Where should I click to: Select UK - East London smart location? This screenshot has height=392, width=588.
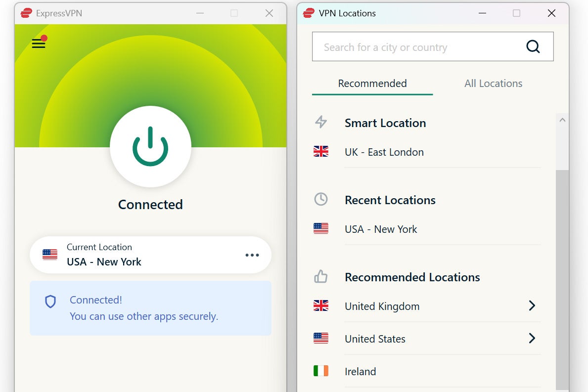(384, 152)
